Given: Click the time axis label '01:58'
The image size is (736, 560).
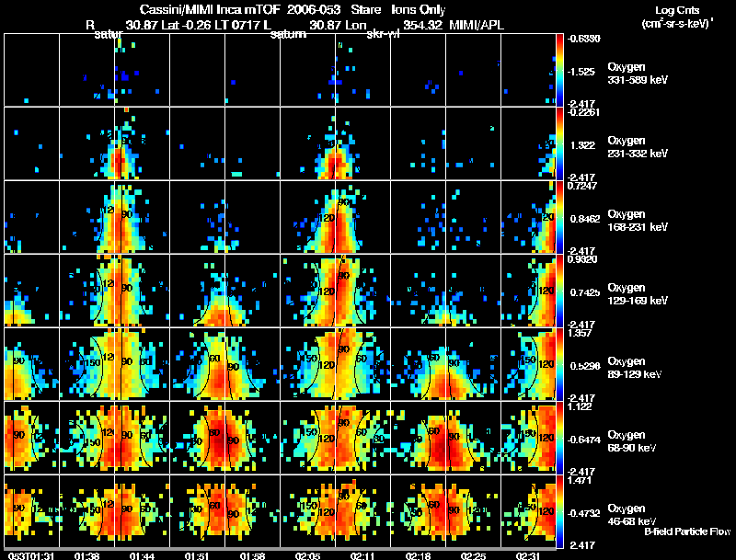Looking at the screenshot, I should tap(252, 556).
